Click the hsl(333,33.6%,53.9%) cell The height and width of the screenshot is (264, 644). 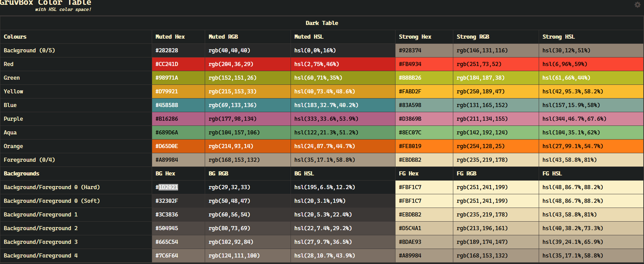point(343,119)
